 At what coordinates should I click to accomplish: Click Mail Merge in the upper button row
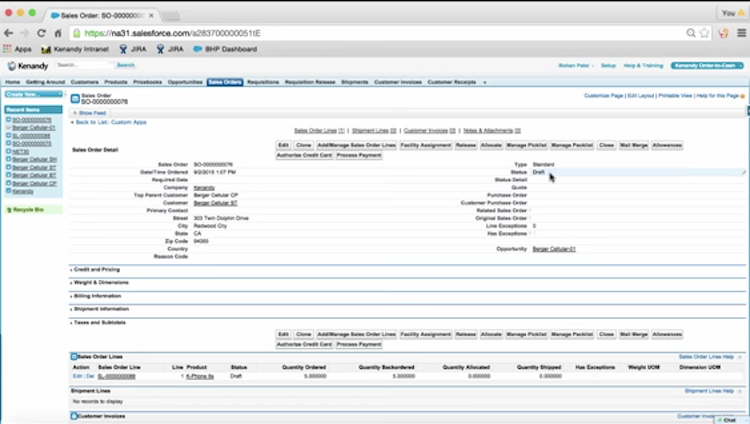click(x=633, y=145)
